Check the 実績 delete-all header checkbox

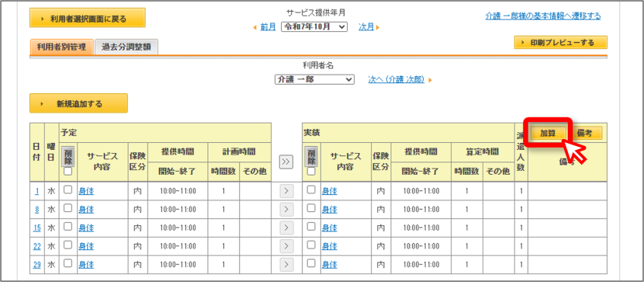(311, 171)
